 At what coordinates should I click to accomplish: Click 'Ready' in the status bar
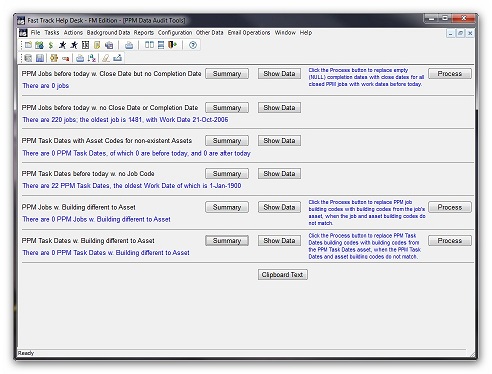pos(26,353)
